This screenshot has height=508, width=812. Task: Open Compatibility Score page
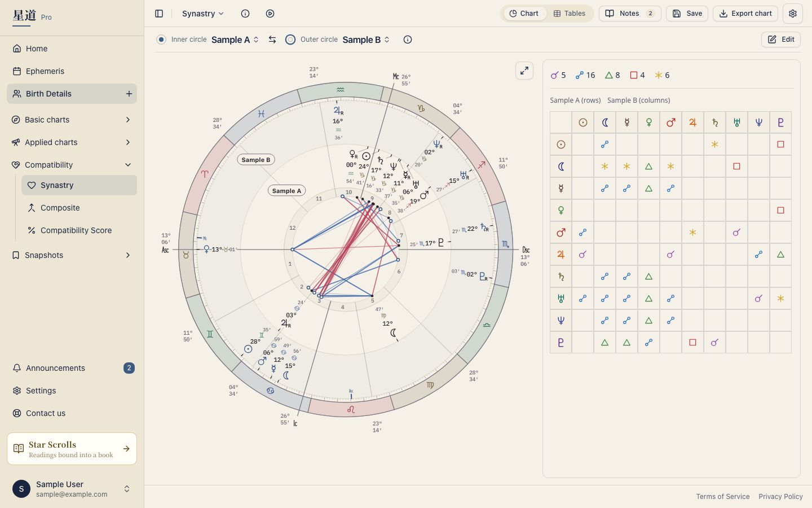(79, 230)
